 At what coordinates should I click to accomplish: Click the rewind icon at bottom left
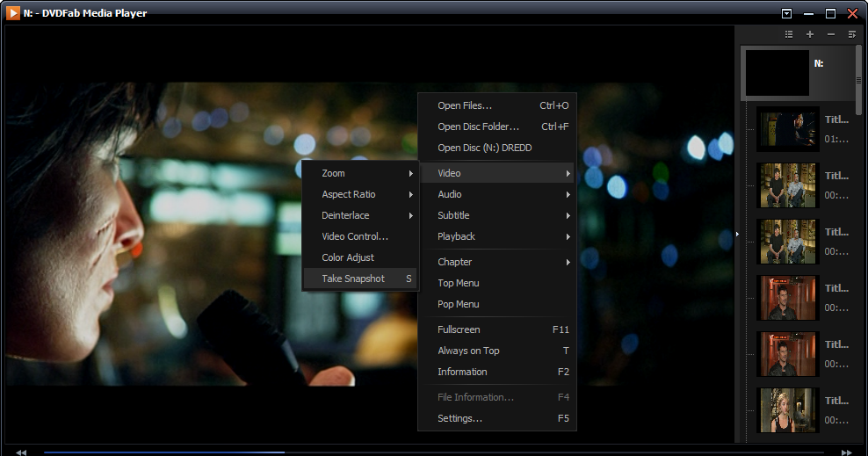(21, 452)
